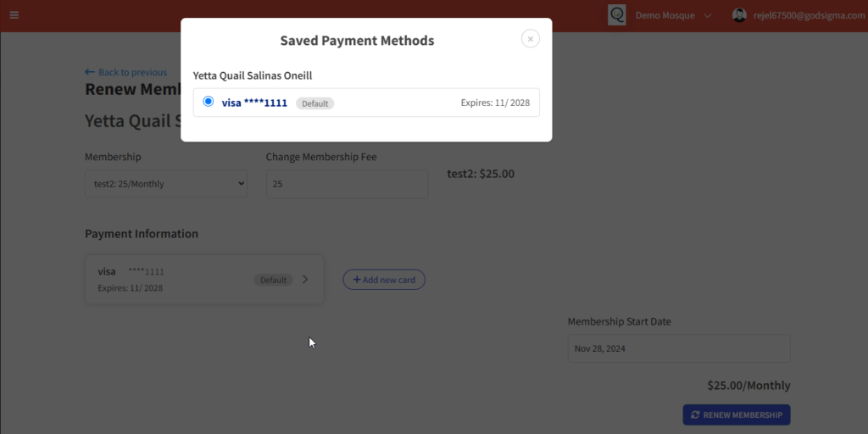The image size is (868, 434).
Task: Open the Membership select dropdown
Action: [166, 184]
